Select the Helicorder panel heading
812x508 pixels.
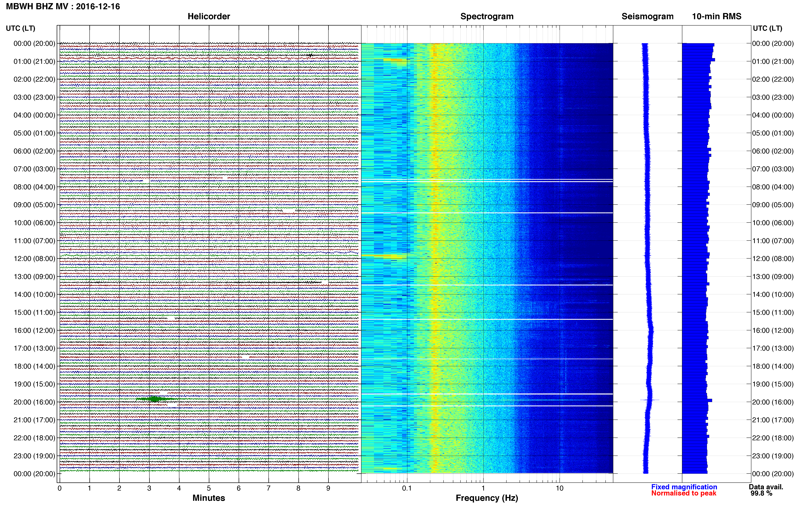[x=208, y=16]
